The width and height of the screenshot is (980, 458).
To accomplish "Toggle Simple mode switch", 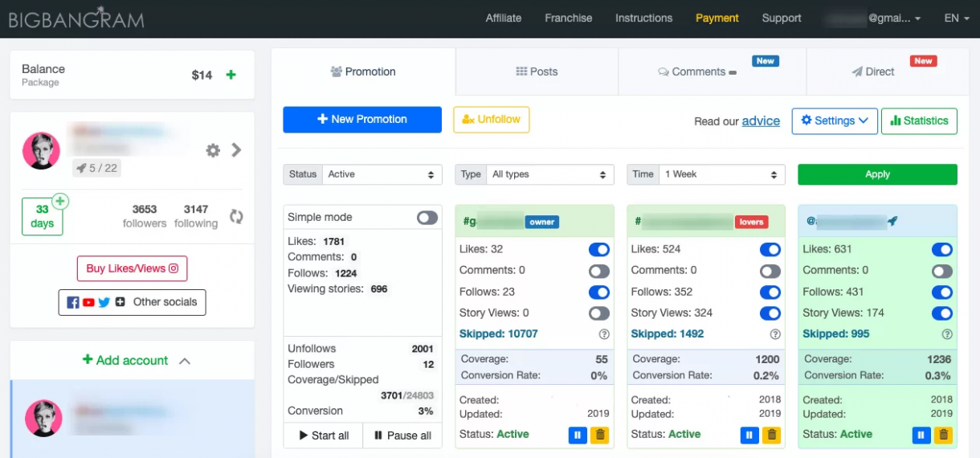I will click(427, 218).
